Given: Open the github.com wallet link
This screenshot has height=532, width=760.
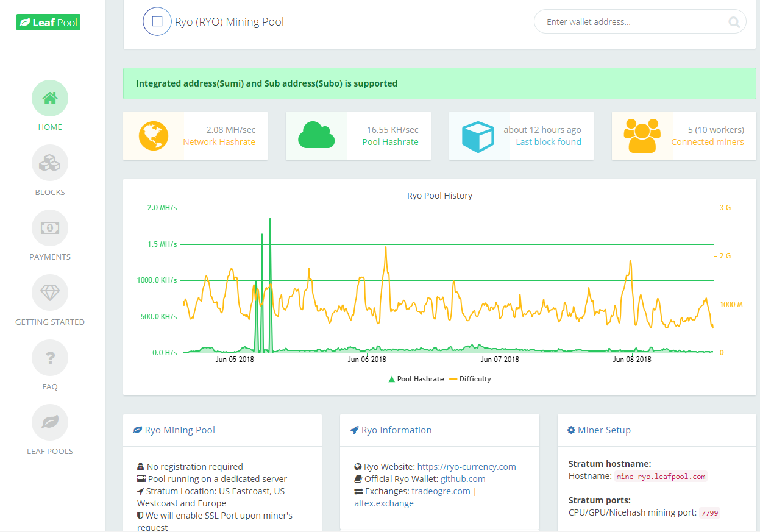Looking at the screenshot, I should click(463, 479).
